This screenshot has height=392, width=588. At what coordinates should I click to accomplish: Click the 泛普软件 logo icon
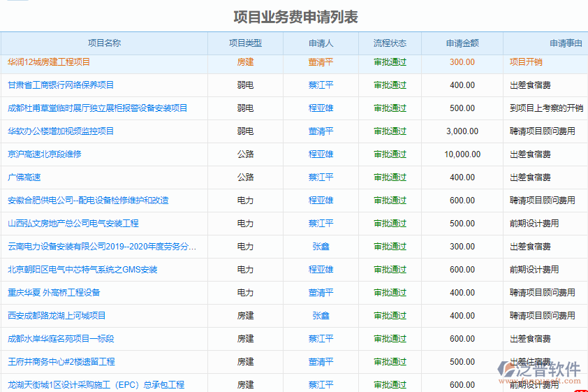[507, 370]
